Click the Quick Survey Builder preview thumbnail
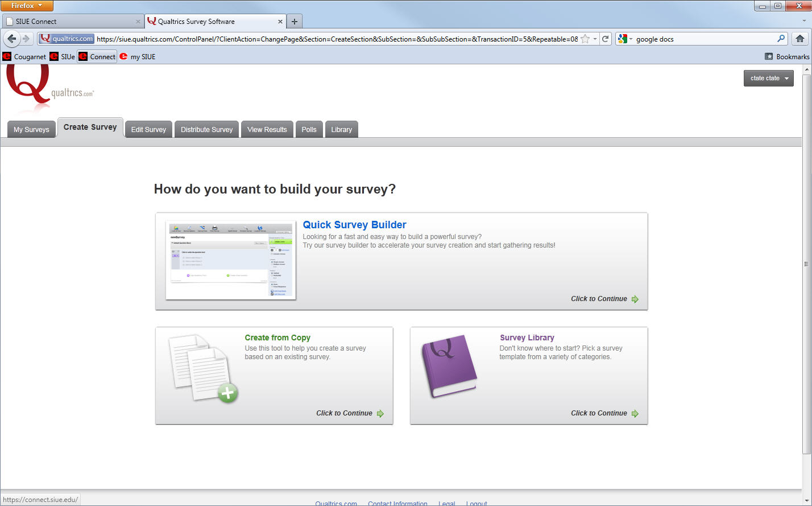 [x=231, y=260]
